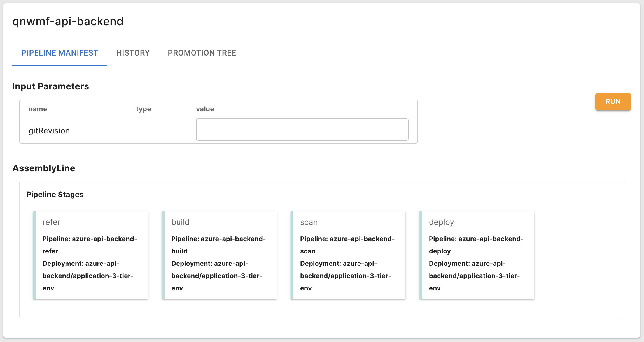Click the Pipeline Stages heading
The width and height of the screenshot is (644, 342).
(55, 195)
